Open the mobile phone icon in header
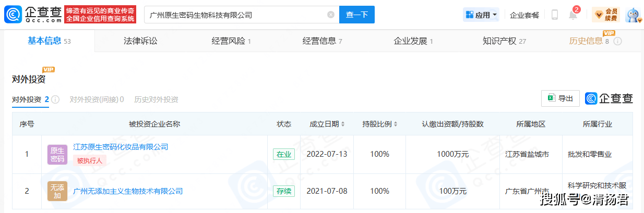Screen dimensions: 644x213 tap(554, 15)
